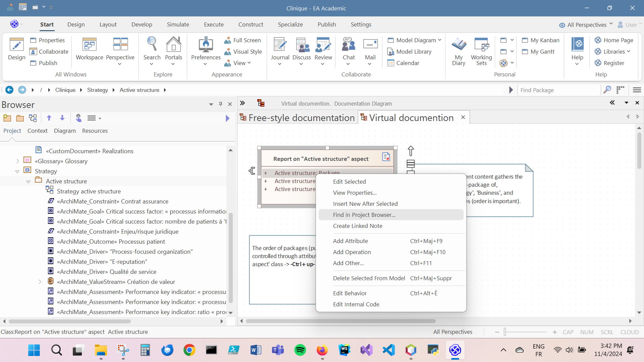644x362 pixels.
Task: Click the Find Package search icon
Action: pos(607,90)
